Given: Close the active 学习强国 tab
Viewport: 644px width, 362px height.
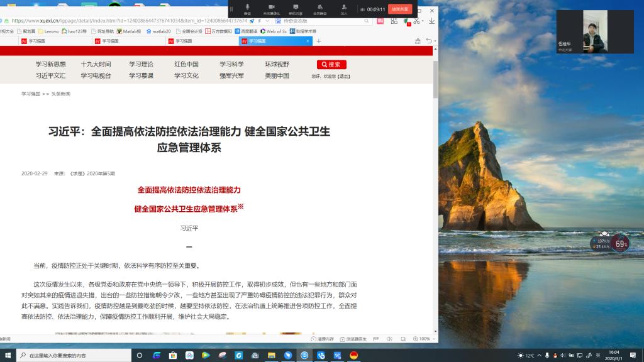Looking at the screenshot, I should click(308, 41).
